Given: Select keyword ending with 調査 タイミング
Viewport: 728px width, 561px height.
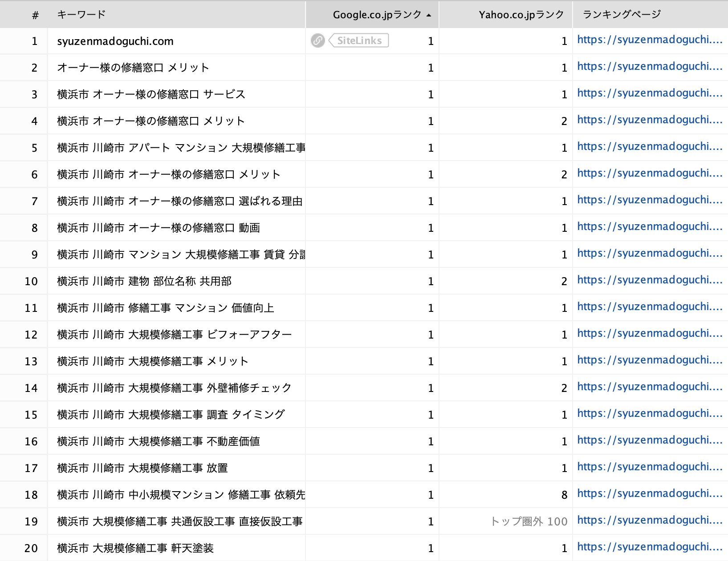Looking at the screenshot, I should (171, 415).
